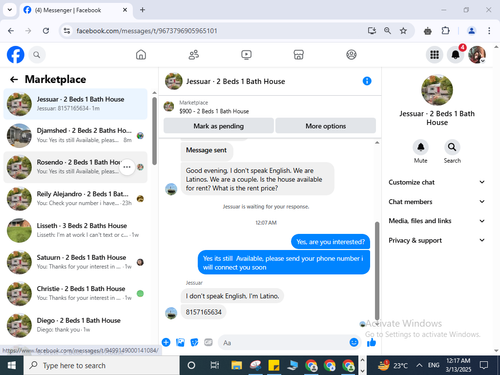The height and width of the screenshot is (375, 500).
Task: Choose a GIF icon in composer
Action: pos(208,342)
